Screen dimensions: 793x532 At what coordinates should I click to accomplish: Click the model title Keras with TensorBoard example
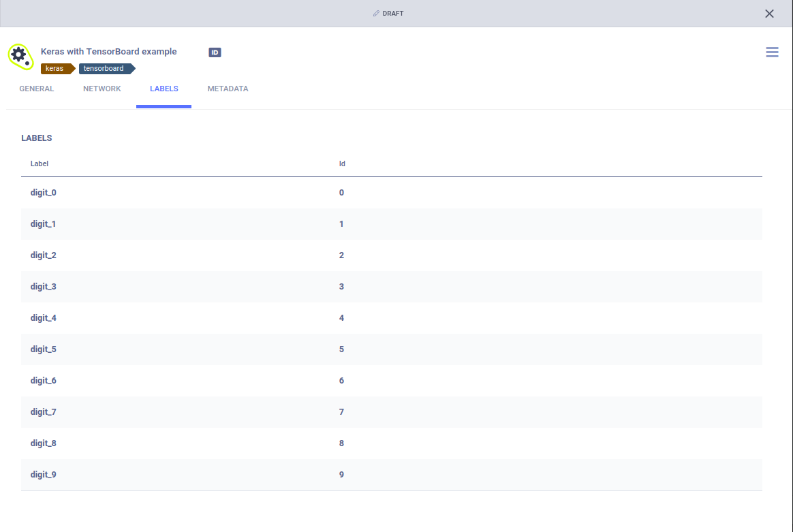pos(108,51)
